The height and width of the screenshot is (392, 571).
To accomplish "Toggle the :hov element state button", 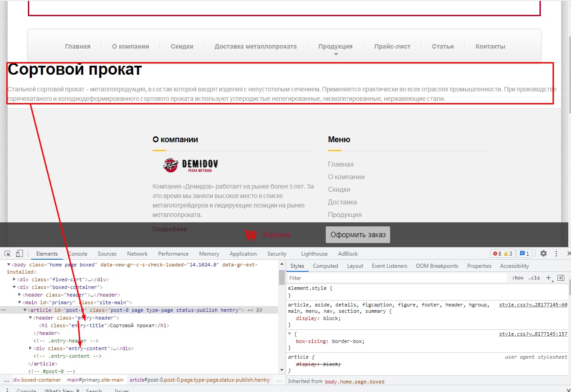I will tap(518, 278).
